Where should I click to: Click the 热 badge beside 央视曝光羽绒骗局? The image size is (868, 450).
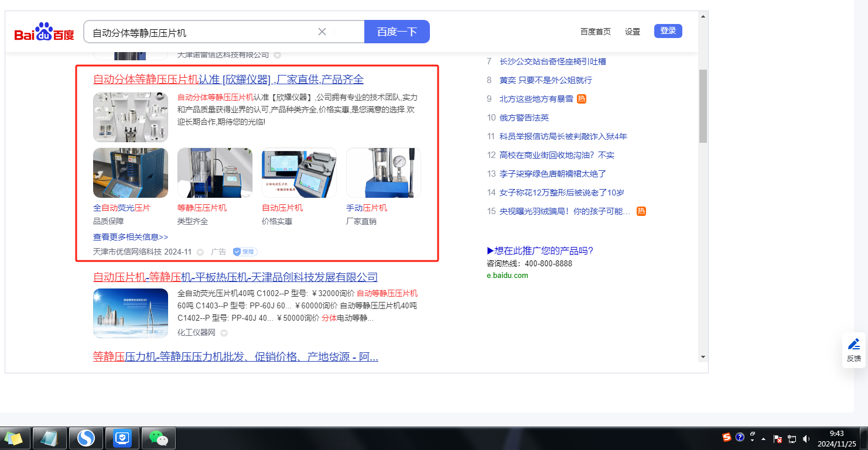tap(641, 211)
